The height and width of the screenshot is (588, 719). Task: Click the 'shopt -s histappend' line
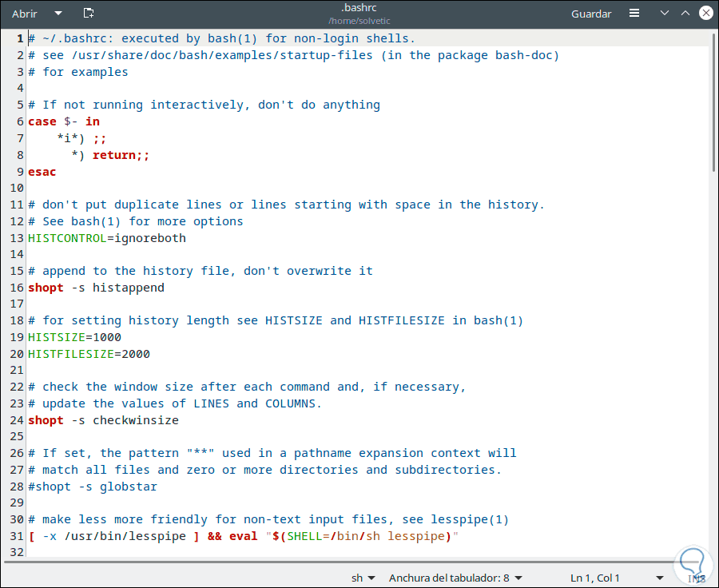[x=96, y=288]
